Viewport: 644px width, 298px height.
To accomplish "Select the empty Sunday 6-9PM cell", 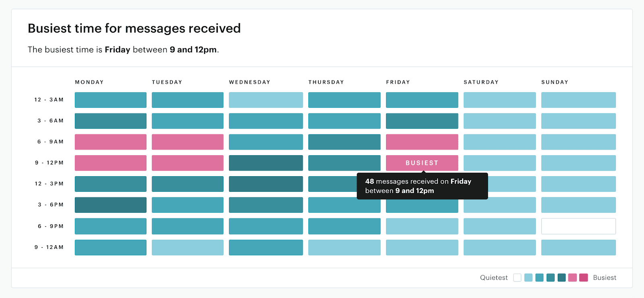I will tap(578, 226).
